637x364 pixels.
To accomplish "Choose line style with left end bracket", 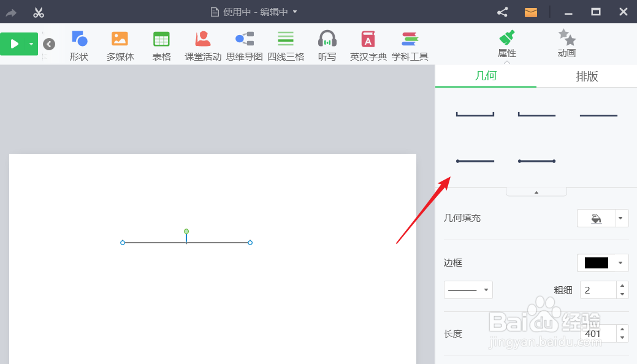I will coord(536,115).
